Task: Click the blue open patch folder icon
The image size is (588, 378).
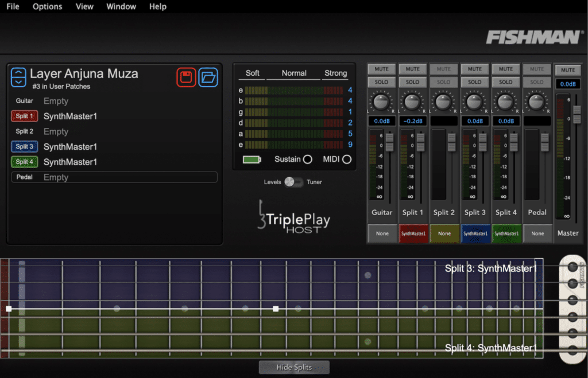Action: tap(208, 77)
